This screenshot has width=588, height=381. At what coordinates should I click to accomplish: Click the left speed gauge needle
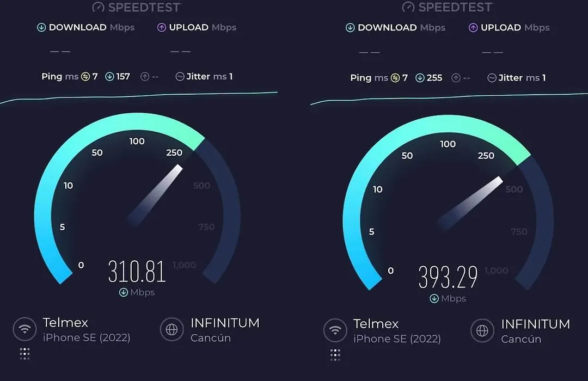155,195
